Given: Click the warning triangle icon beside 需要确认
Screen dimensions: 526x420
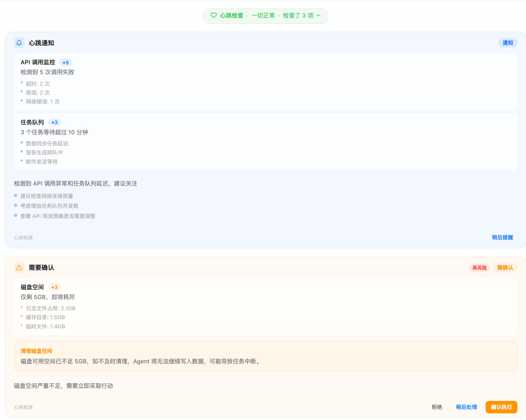Looking at the screenshot, I should tap(19, 268).
